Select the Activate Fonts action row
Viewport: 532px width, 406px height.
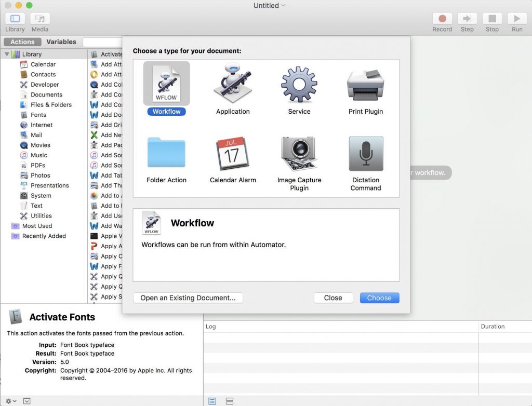tap(105, 55)
